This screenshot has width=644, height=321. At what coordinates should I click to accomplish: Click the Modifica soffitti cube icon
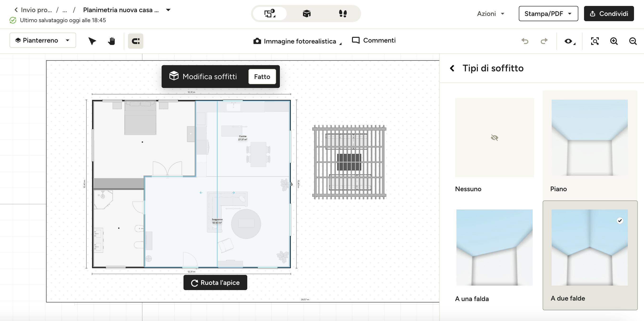coord(174,76)
